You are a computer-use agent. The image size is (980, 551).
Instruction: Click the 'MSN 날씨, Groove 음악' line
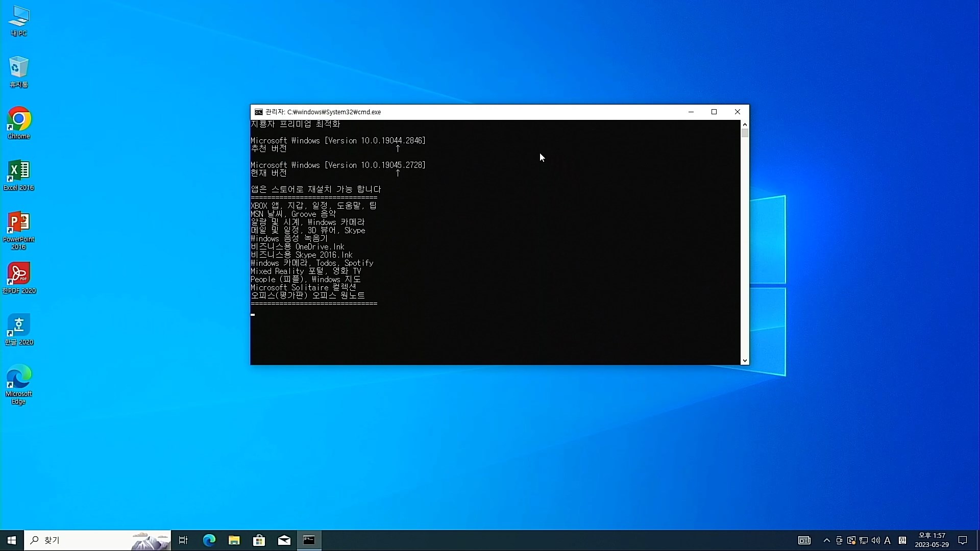(293, 214)
